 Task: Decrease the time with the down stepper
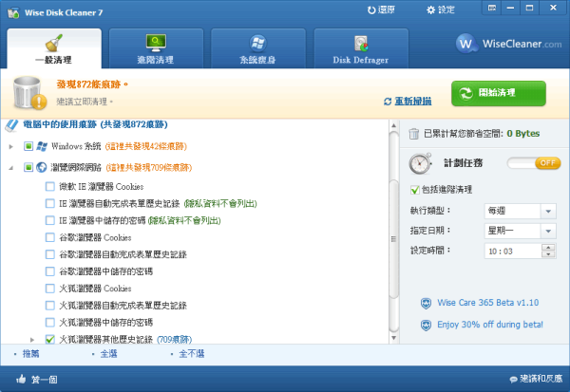pos(548,254)
